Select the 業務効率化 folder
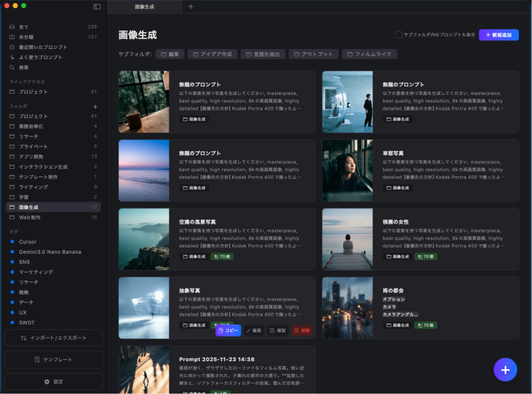This screenshot has height=394, width=532. tap(53, 127)
